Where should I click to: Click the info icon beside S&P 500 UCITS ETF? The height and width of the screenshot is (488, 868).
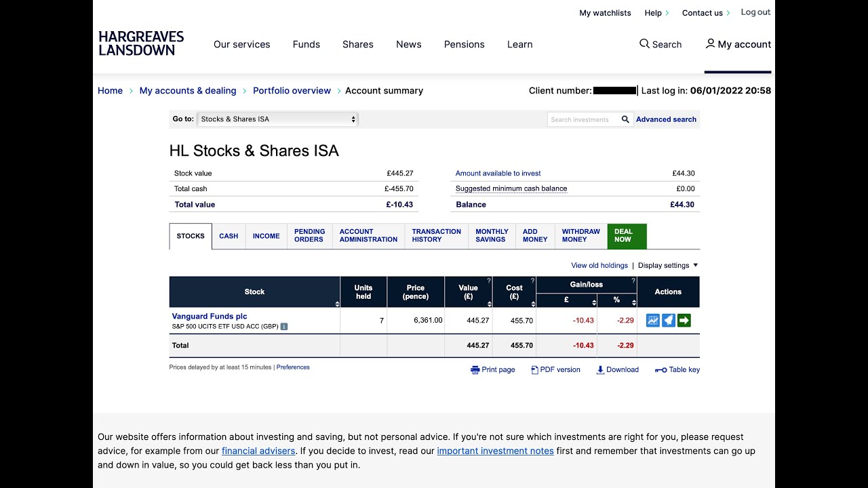click(x=284, y=327)
